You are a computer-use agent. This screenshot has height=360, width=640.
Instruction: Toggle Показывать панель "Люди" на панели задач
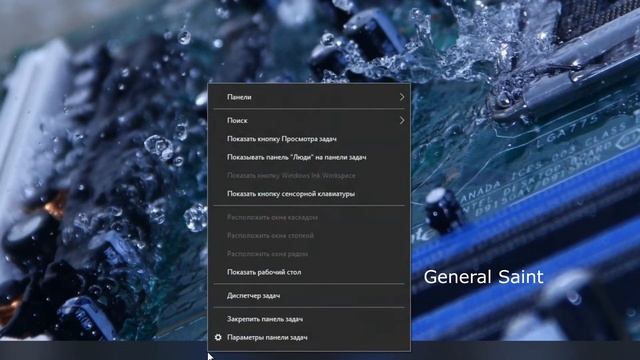(x=309, y=157)
